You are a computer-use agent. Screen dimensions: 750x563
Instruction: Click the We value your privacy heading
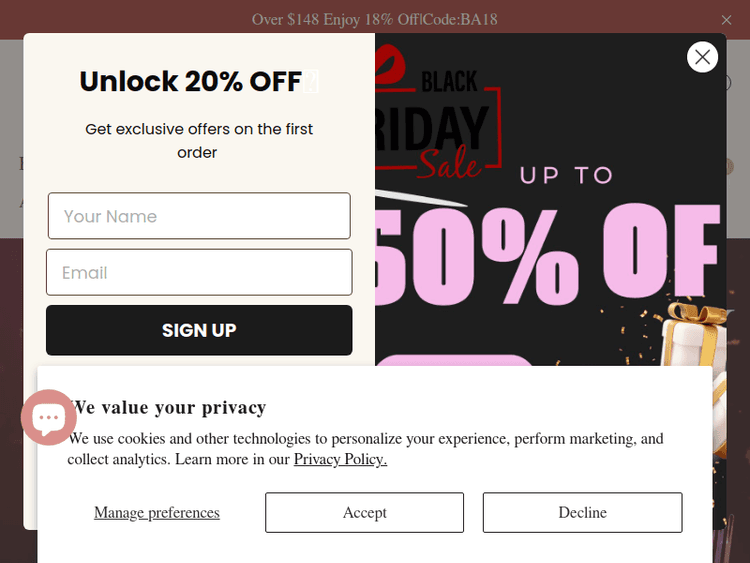pyautogui.click(x=170, y=407)
